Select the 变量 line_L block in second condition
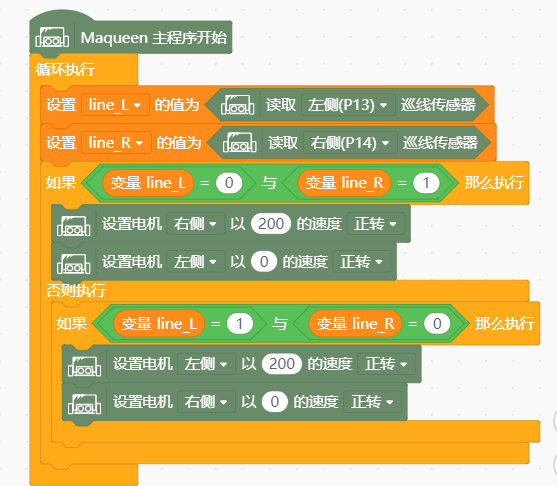Viewport: 557px width, 486px height. click(x=159, y=324)
